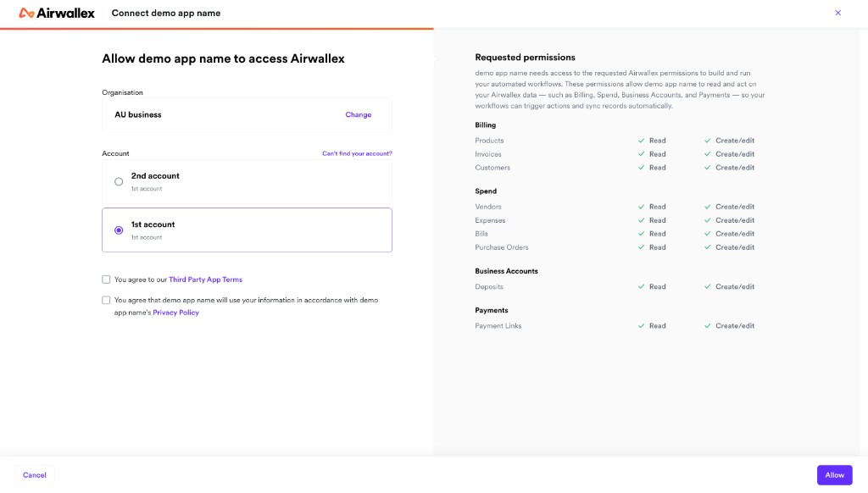
Task: Select the 2nd account radio button
Action: coord(119,181)
